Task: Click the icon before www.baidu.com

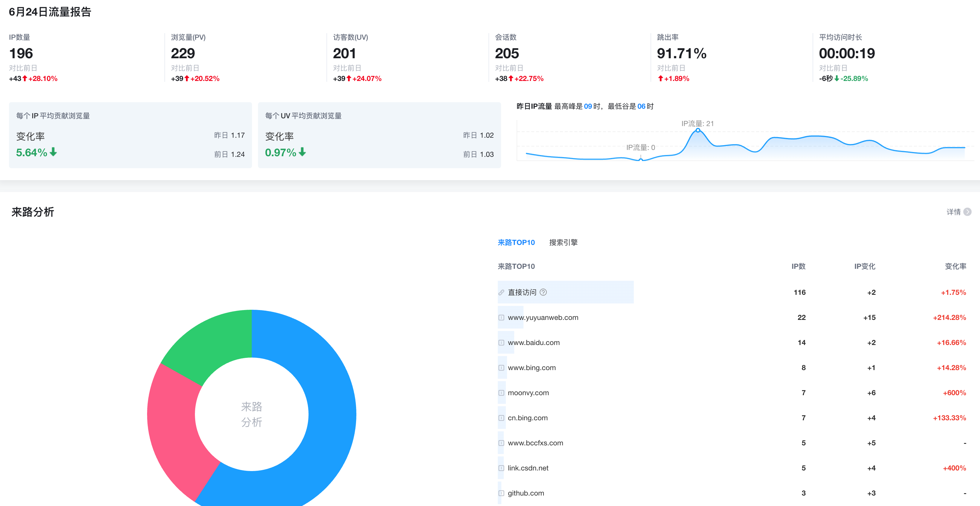Action: pyautogui.click(x=501, y=343)
